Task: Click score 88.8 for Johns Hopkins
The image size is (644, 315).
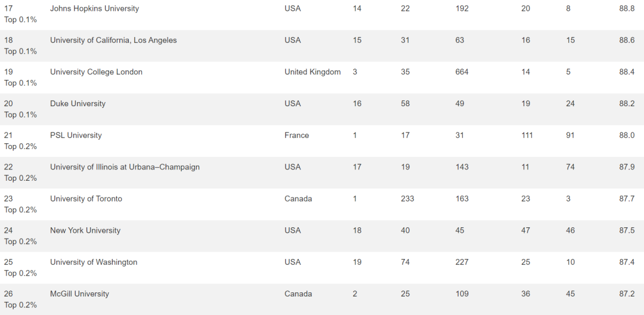Action: point(627,8)
